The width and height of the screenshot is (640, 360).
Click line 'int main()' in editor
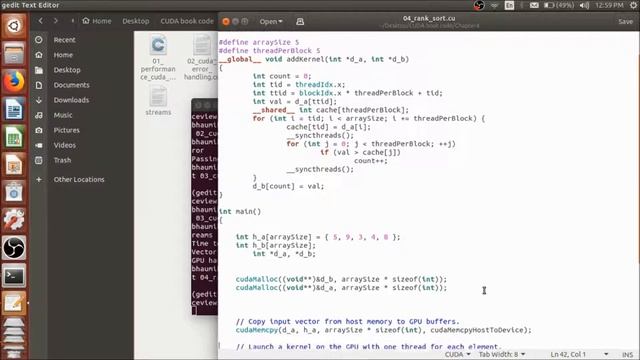240,211
